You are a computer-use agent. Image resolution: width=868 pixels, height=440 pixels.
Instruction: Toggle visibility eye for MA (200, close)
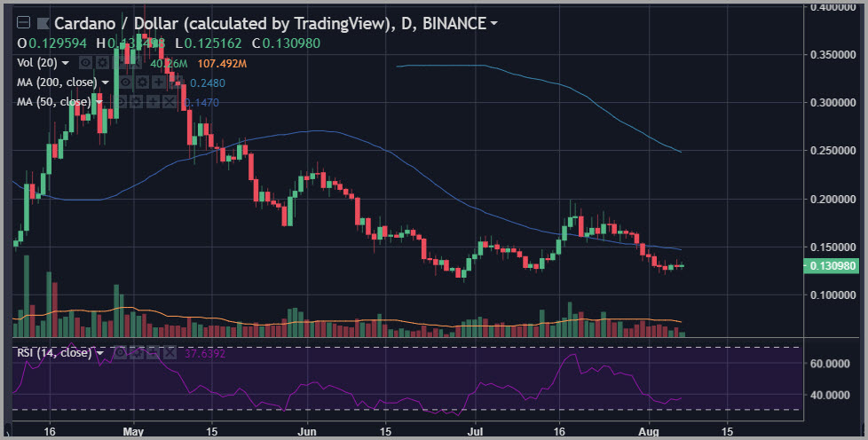point(126,82)
